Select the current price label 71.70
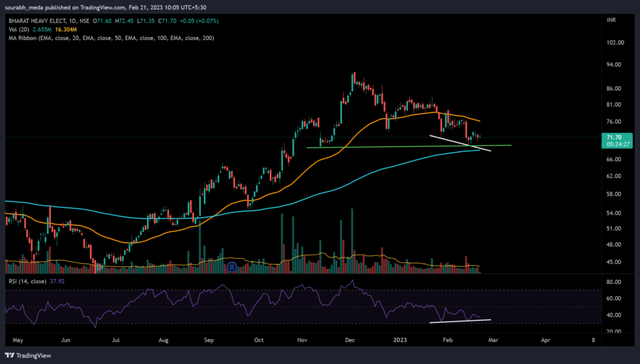The width and height of the screenshot is (640, 364). (x=617, y=140)
